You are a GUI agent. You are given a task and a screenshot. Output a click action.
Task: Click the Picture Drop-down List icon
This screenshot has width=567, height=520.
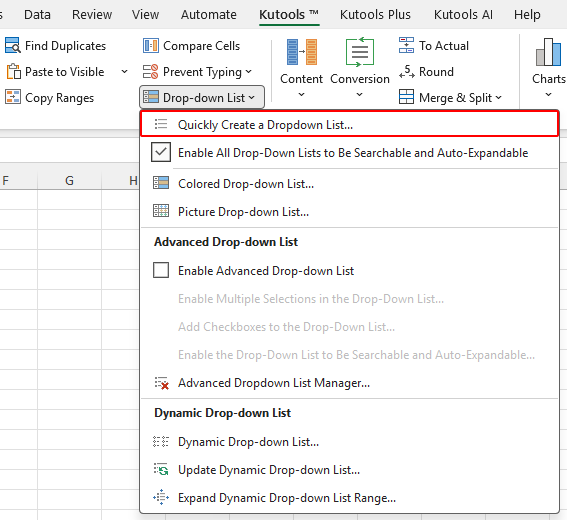[161, 211]
